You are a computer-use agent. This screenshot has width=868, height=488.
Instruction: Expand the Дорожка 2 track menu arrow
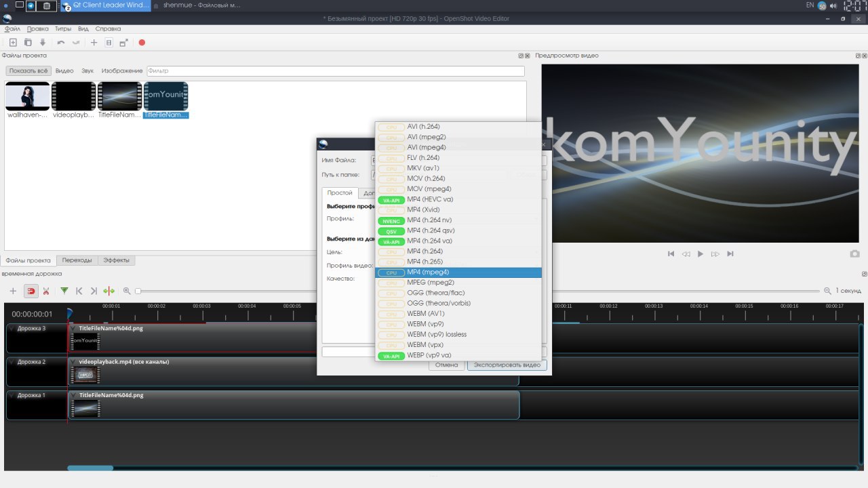[11, 362]
